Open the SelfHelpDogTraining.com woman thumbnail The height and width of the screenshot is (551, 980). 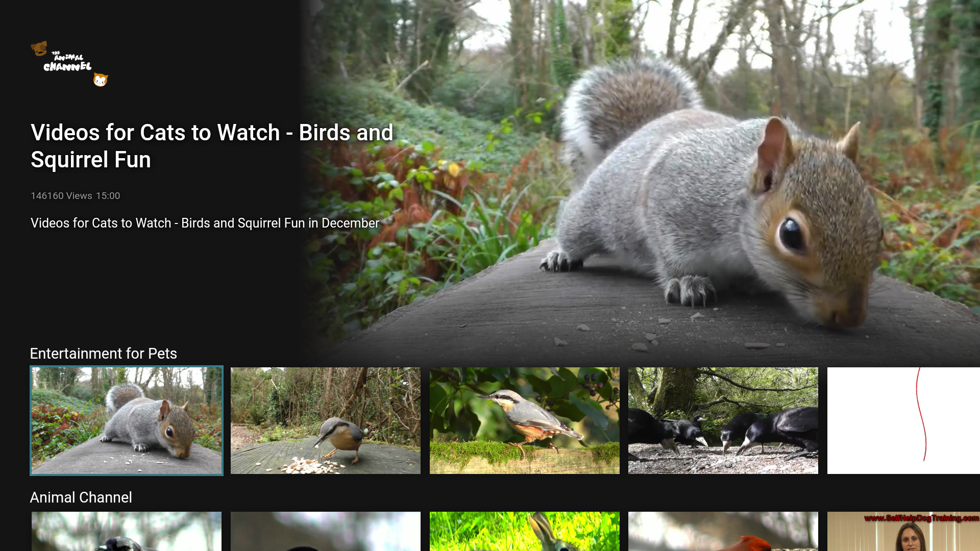click(x=903, y=531)
